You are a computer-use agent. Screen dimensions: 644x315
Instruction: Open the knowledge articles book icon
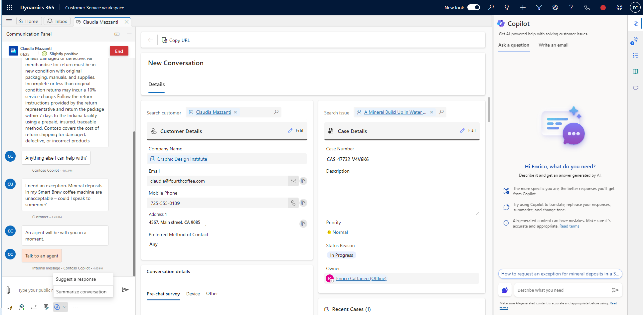(636, 71)
